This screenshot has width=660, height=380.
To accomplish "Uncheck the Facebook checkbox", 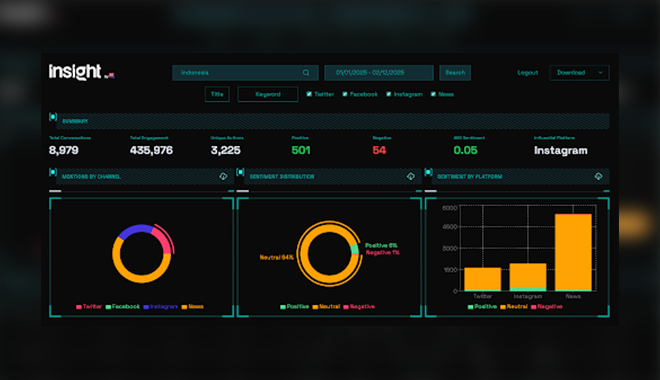I will coord(345,94).
